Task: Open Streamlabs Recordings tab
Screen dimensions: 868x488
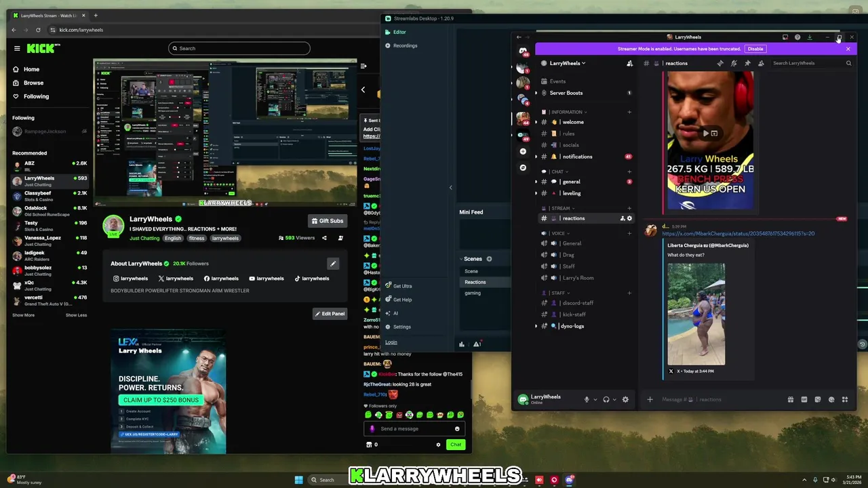Action: pyautogui.click(x=401, y=45)
